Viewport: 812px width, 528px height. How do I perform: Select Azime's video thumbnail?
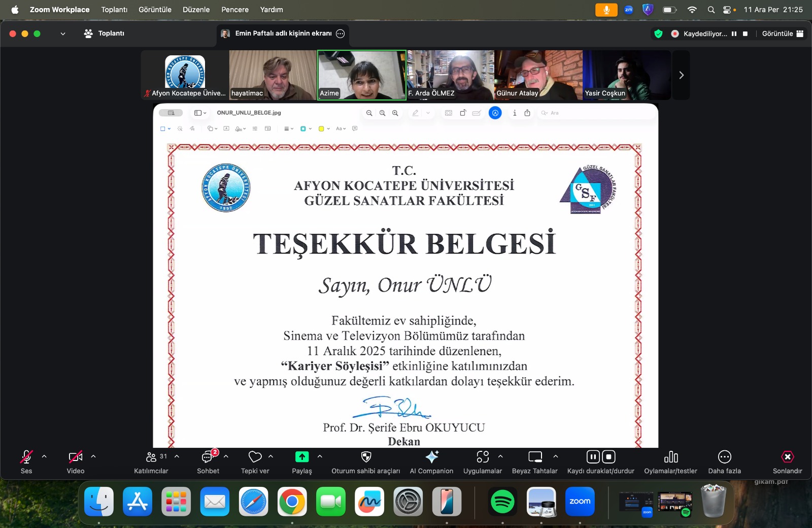coord(362,75)
